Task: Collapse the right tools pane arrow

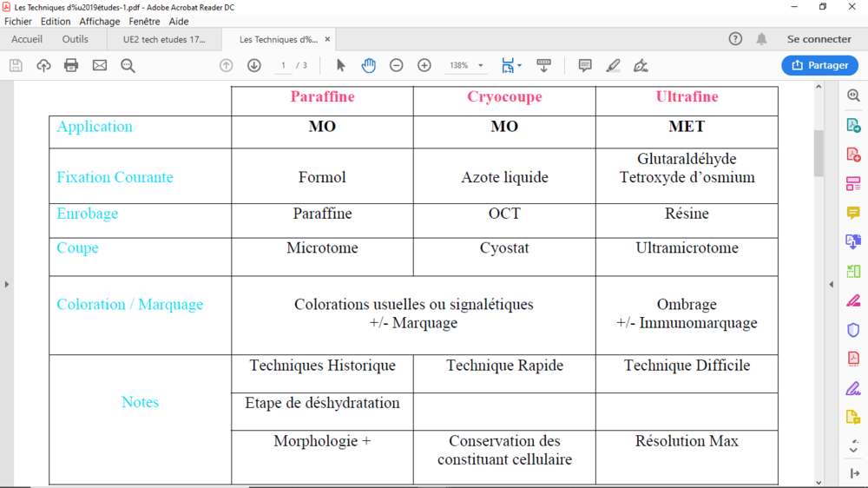Action: 831,284
